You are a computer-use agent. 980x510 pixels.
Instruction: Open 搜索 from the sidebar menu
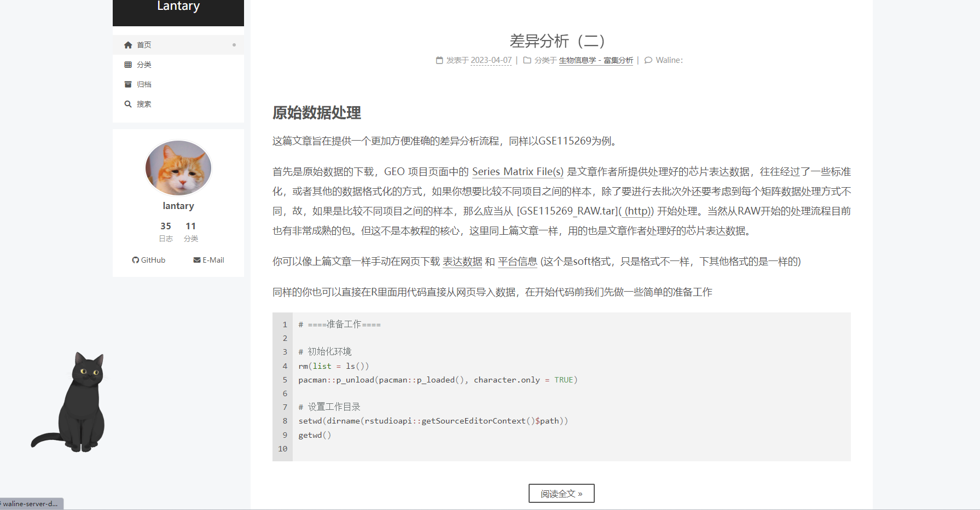(144, 103)
